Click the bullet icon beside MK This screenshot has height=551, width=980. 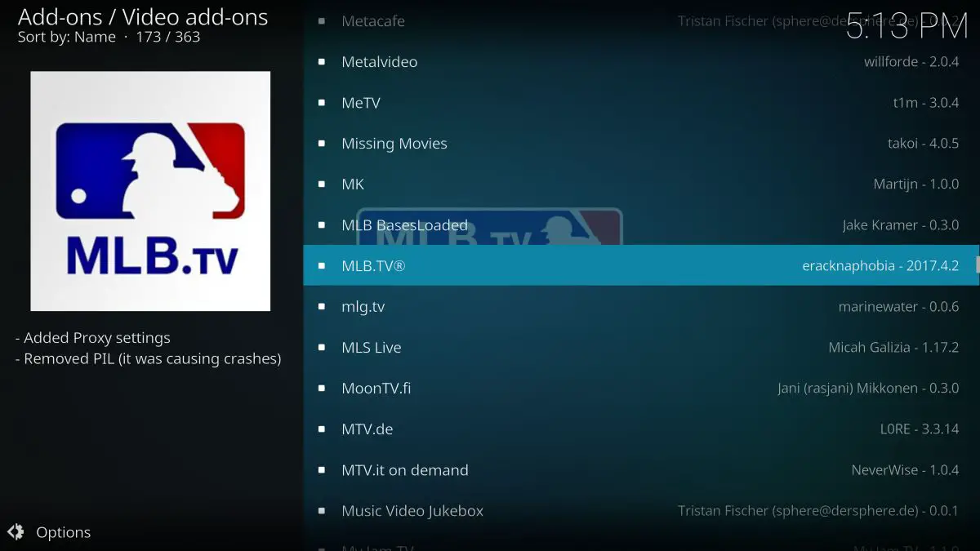(x=322, y=184)
